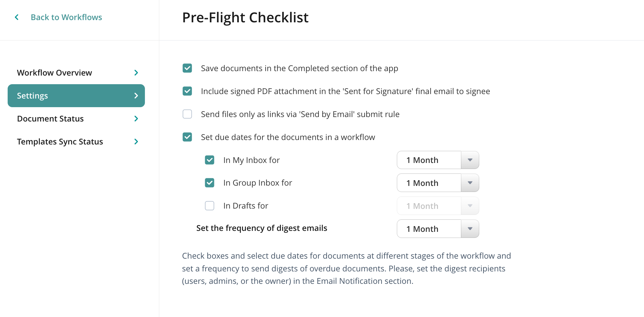Enable Send files only as links option

pyautogui.click(x=187, y=114)
